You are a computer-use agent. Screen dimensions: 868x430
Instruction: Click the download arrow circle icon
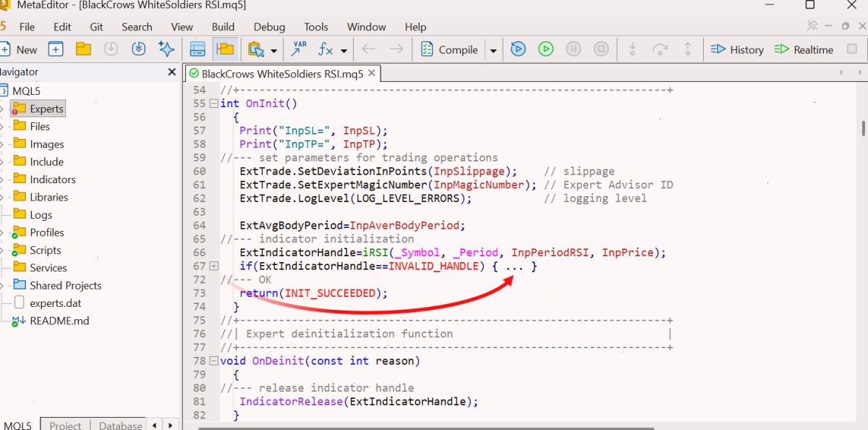pos(139,50)
